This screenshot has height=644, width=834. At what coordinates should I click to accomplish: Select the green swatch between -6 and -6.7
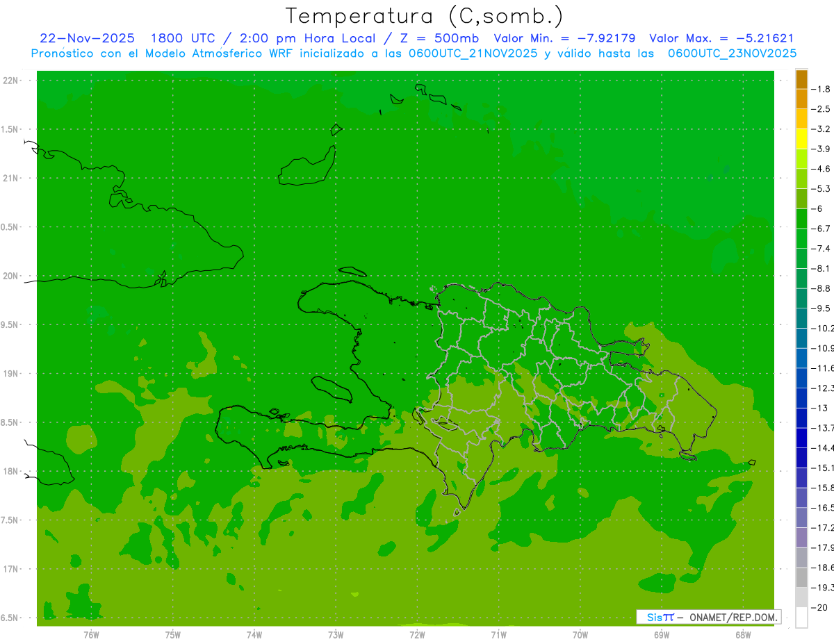(x=801, y=219)
